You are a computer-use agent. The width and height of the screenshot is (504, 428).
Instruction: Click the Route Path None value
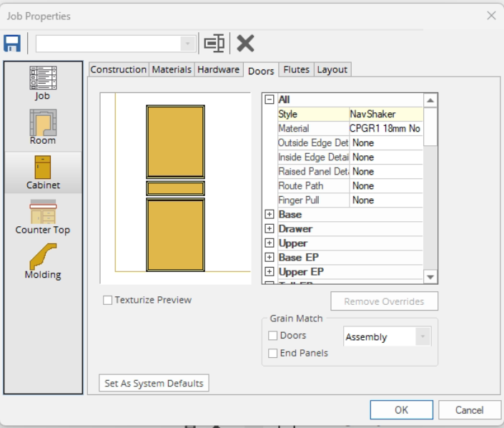pos(386,185)
